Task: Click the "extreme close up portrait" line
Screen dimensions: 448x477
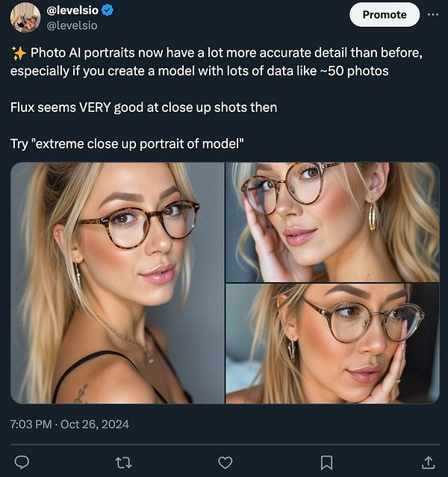Action: coord(127,144)
